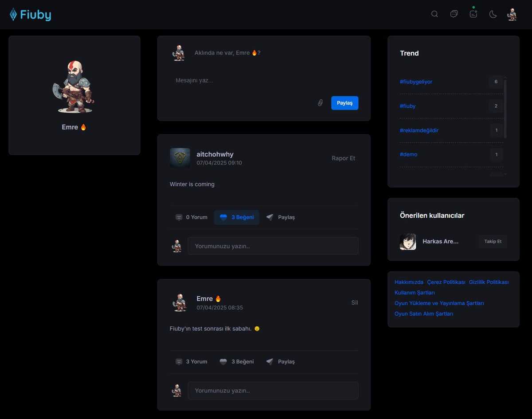Open the Çerez Politikası link
The width and height of the screenshot is (532, 419).
click(x=446, y=282)
